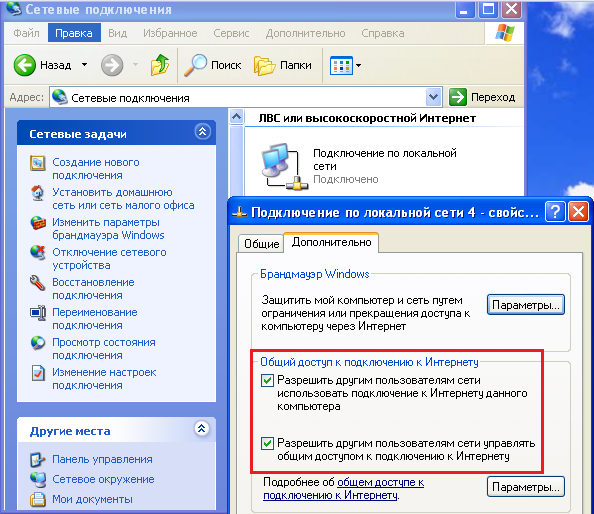The height and width of the screenshot is (514, 594).
Task: Click Установить домашнюю сеть link
Action: (123, 198)
